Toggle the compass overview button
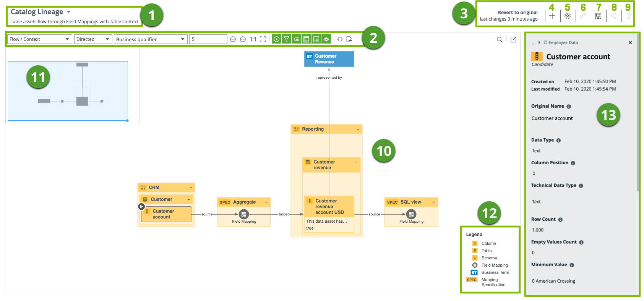The image size is (644, 301). pos(276,39)
